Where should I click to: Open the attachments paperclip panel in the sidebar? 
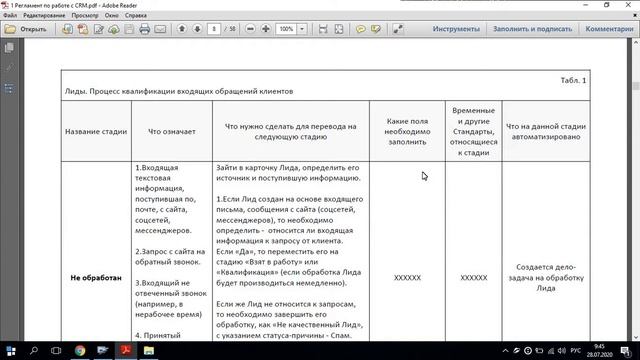click(9, 68)
